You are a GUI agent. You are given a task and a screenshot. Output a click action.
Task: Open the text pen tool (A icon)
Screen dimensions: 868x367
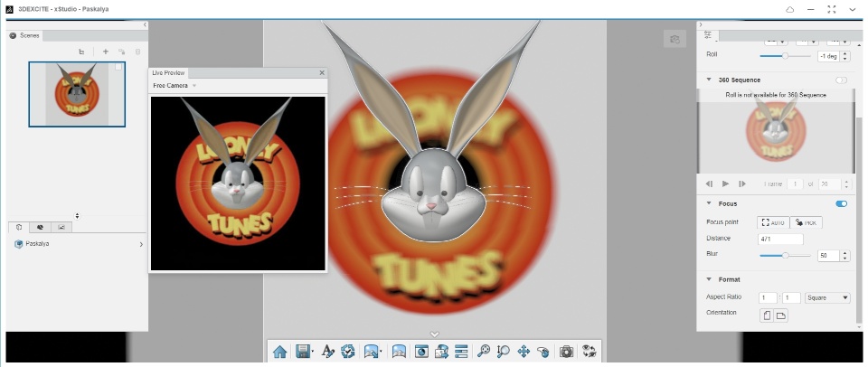pyautogui.click(x=327, y=351)
